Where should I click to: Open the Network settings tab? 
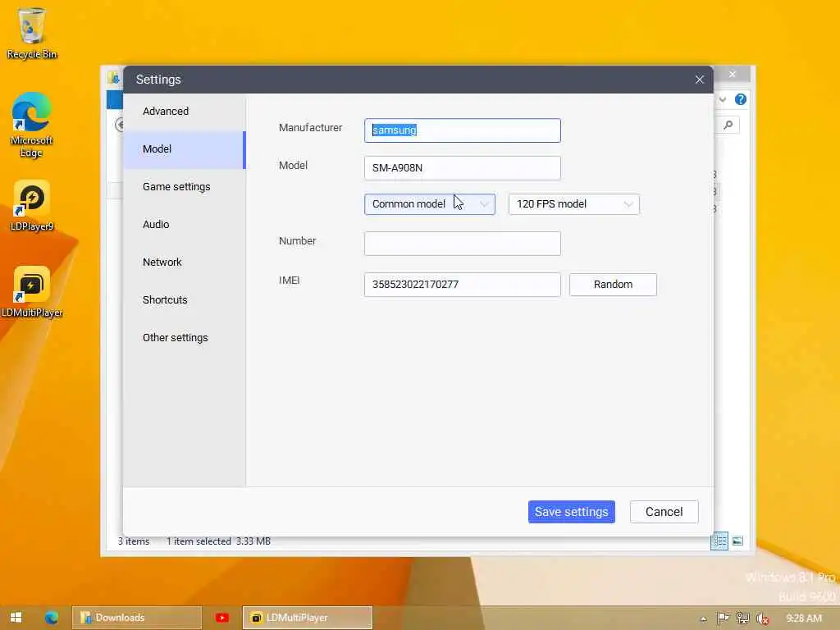185,262
